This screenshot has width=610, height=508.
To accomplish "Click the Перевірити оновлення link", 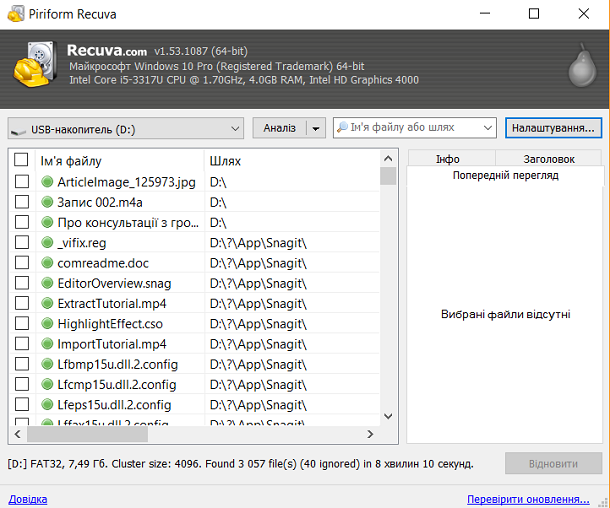I will pos(527,499).
